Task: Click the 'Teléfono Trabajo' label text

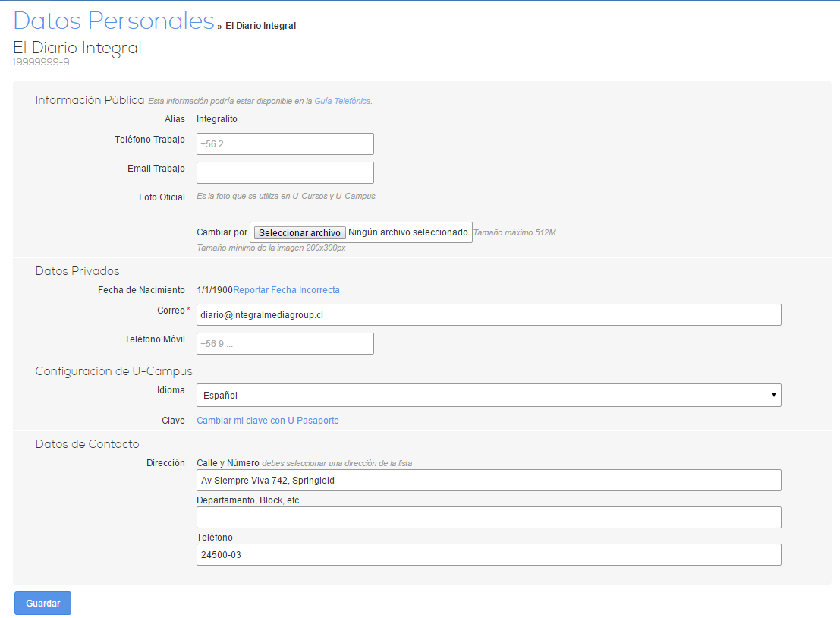Action: (149, 140)
